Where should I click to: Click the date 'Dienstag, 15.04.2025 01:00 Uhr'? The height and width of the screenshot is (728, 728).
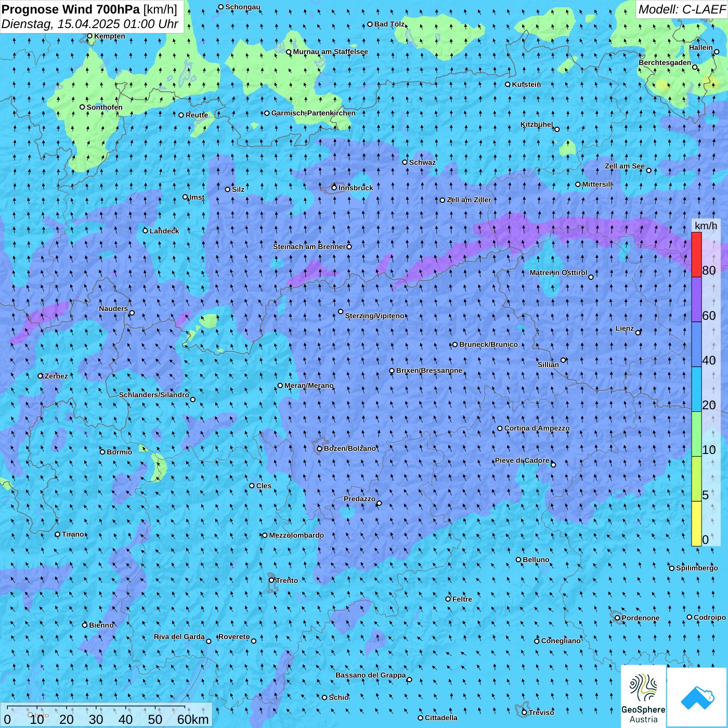click(90, 24)
